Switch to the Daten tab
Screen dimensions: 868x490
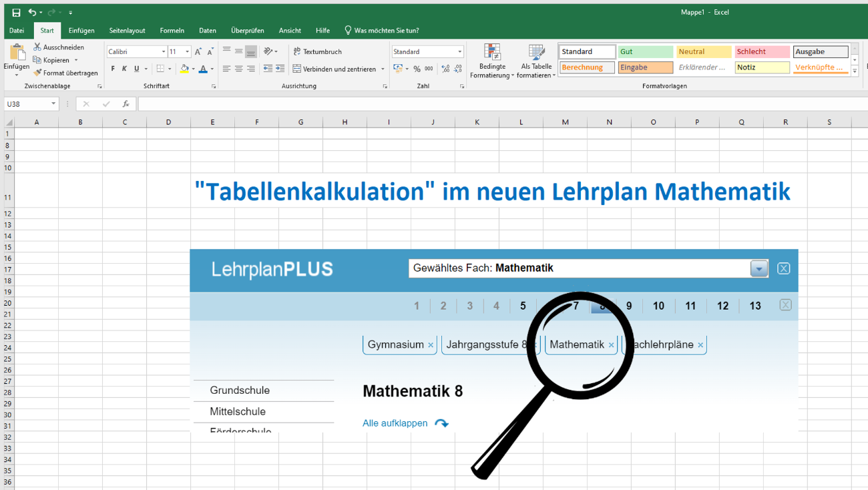coord(208,31)
